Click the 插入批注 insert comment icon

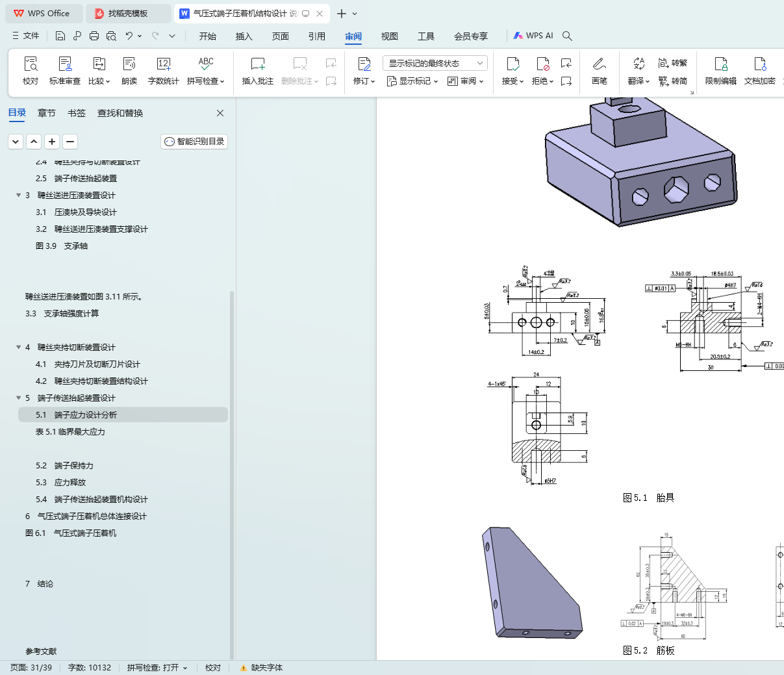(258, 64)
